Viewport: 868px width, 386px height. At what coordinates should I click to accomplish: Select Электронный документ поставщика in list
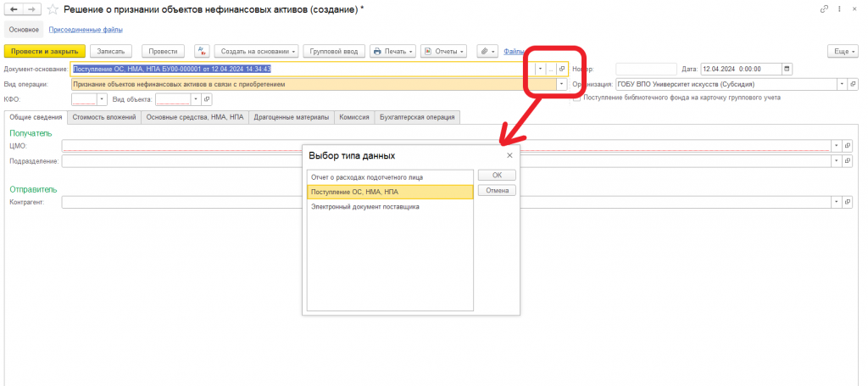[x=390, y=206]
